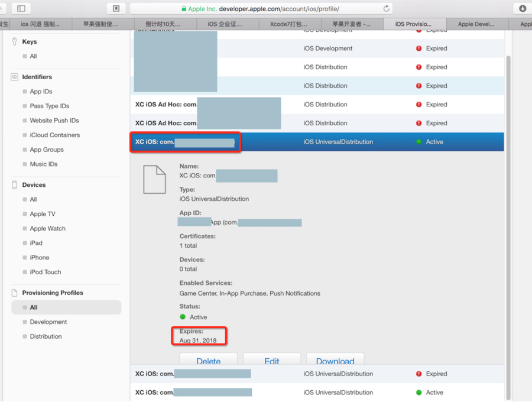Delete the selected provisioning profile
This screenshot has width=532, height=402.
(208, 359)
